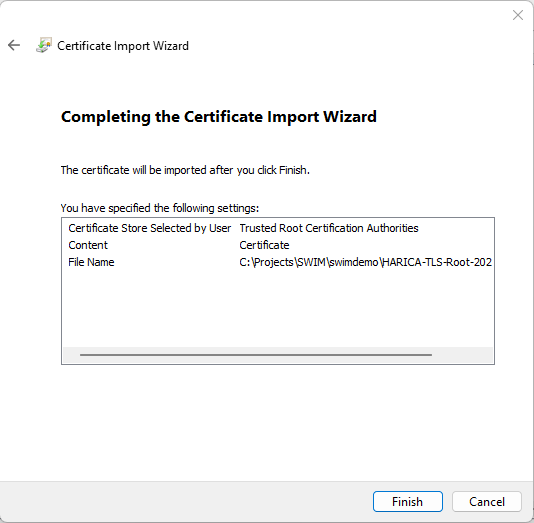Click the Certificate Import Wizard title text
Viewport: 534px width, 523px height.
click(123, 46)
